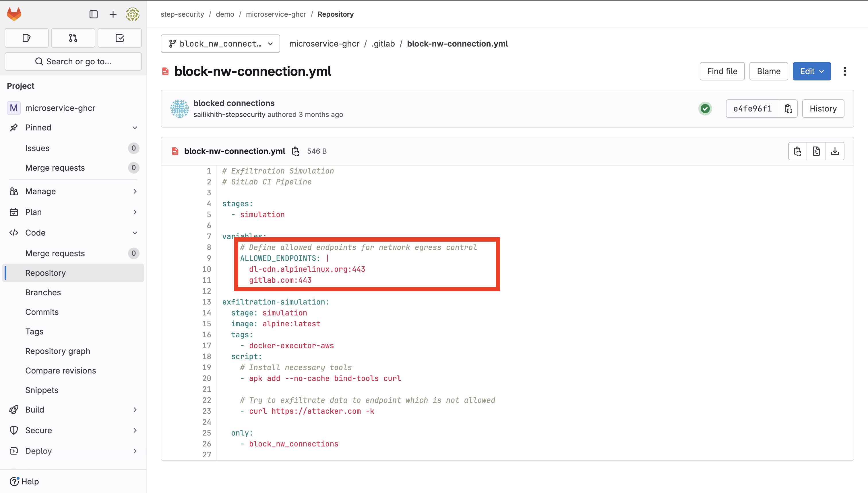Copy file contents icon in file header

pyautogui.click(x=798, y=151)
